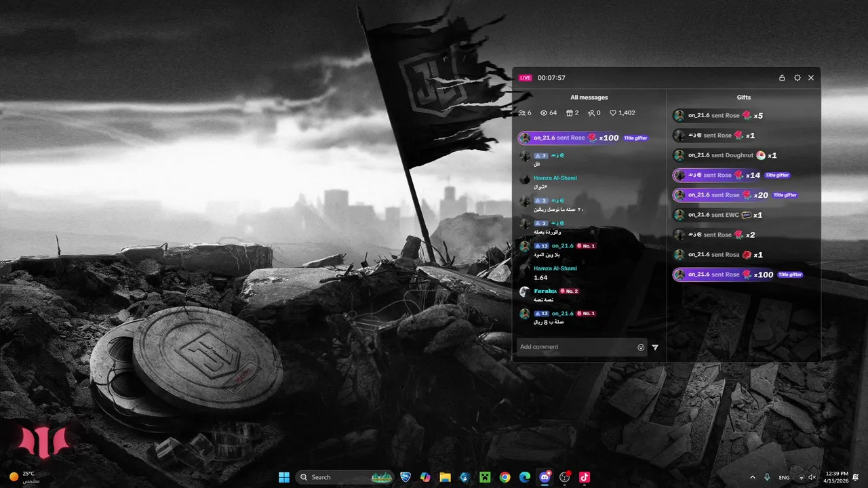Select the All messages column header
Viewport: 868px width, 488px height.
(x=589, y=98)
